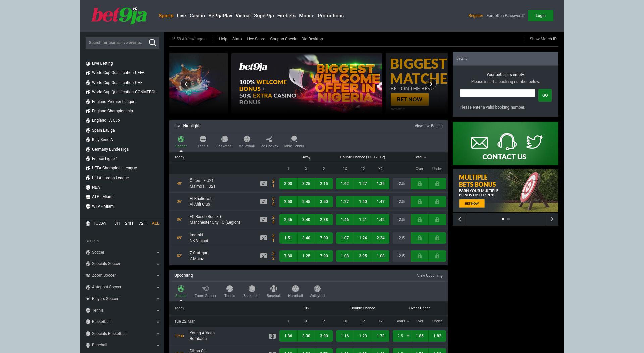Open stats icon for Z.Stuttgart match
This screenshot has height=353, width=644.
(x=264, y=256)
